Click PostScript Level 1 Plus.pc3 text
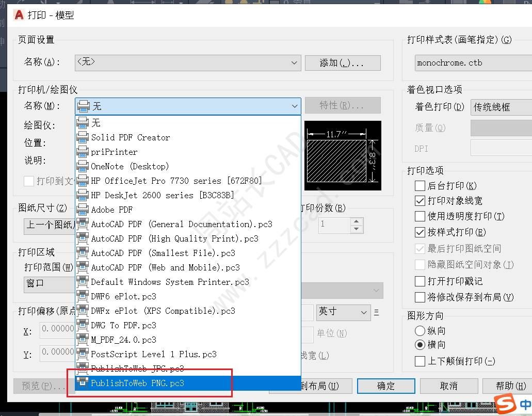The height and width of the screenshot is (416, 532). click(x=154, y=354)
